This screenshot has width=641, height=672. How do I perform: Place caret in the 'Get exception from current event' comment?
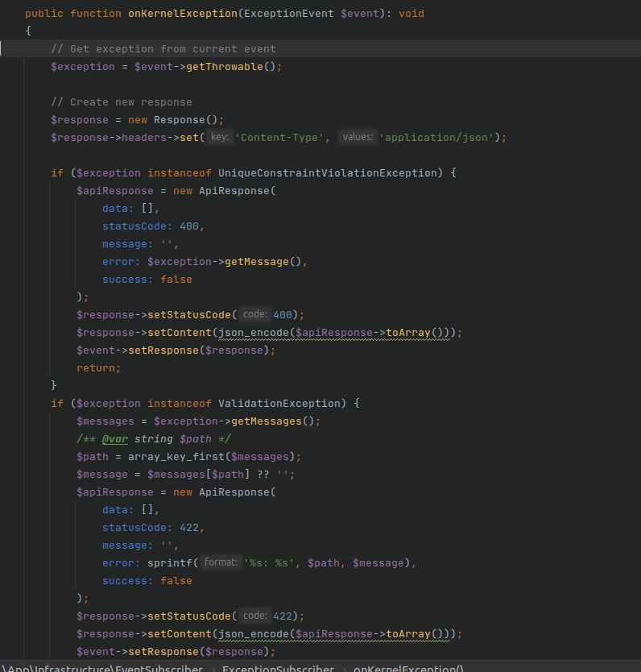pos(163,49)
